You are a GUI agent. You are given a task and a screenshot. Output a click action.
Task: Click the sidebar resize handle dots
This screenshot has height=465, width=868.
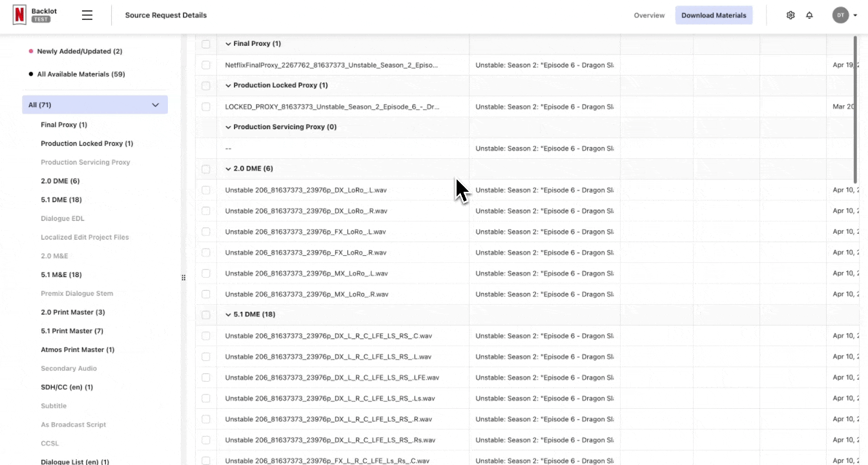point(183,278)
